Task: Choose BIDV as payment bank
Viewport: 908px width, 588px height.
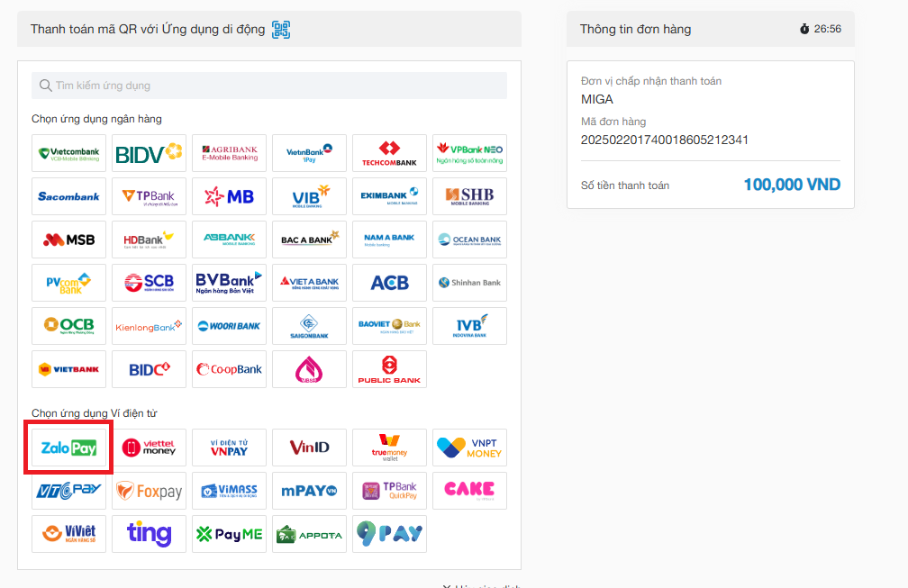Action: click(150, 153)
